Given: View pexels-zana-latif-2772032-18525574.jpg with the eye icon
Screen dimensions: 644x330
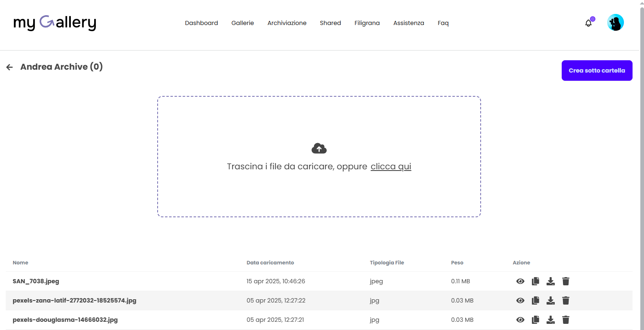Looking at the screenshot, I should tap(520, 300).
